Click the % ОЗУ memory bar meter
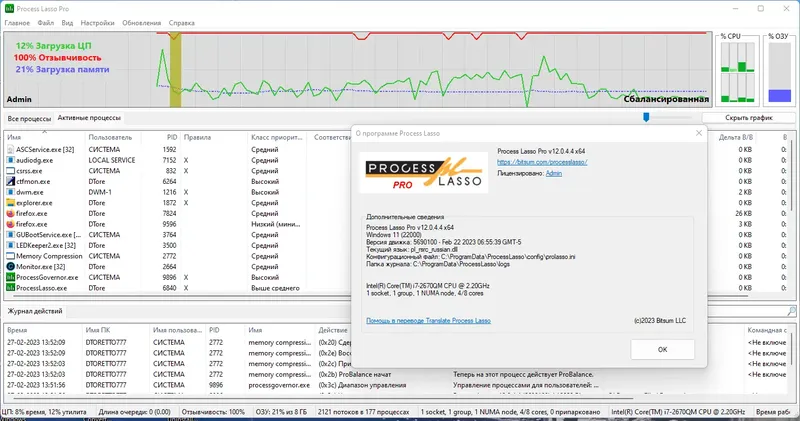This screenshot has height=421, width=800. tap(780, 72)
